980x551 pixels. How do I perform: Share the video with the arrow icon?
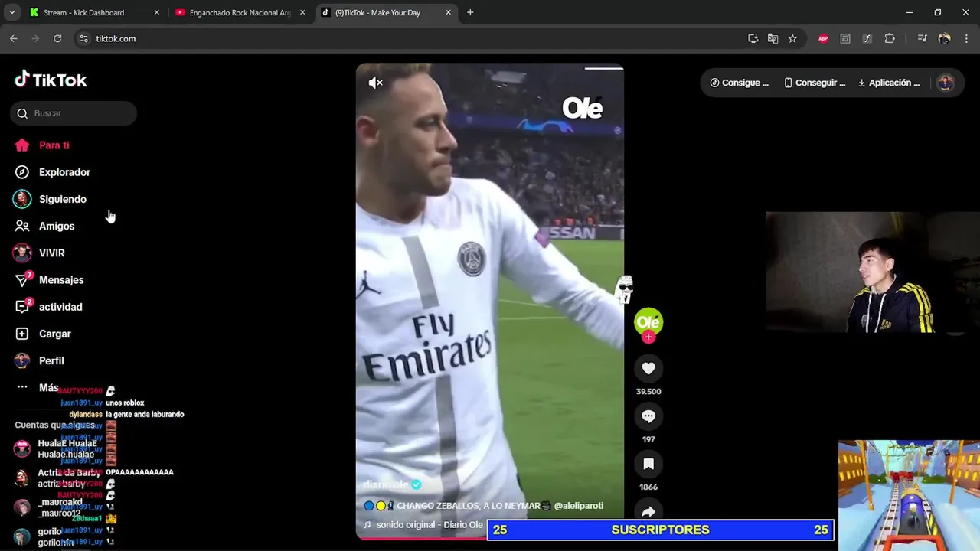pos(648,511)
